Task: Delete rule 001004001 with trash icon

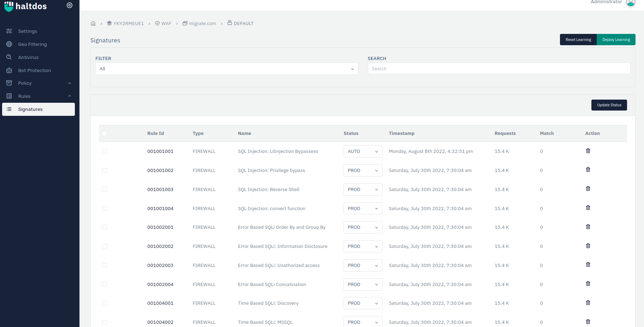Action: [588, 303]
